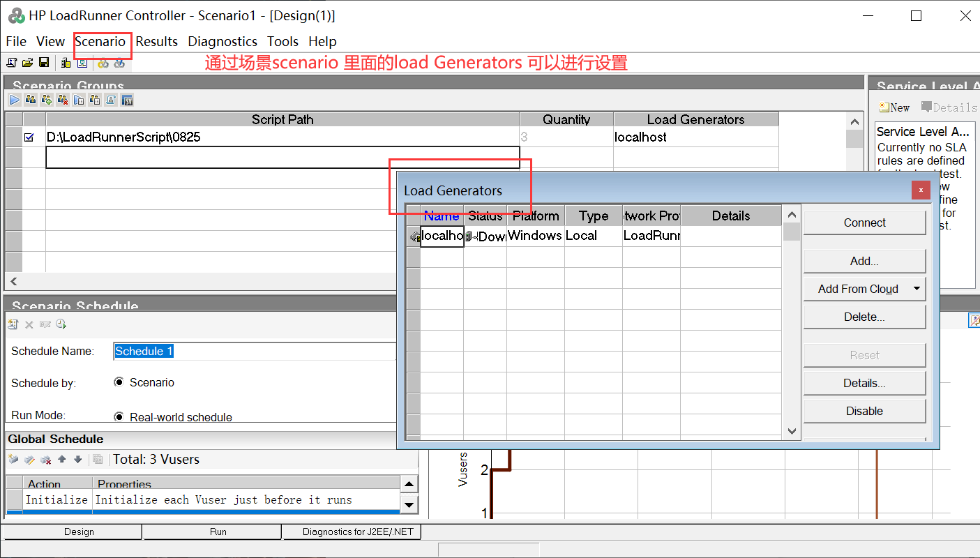This screenshot has height=558, width=980.
Task: Click the Run-Time Settings icon in Scenario Groups
Action: (79, 100)
